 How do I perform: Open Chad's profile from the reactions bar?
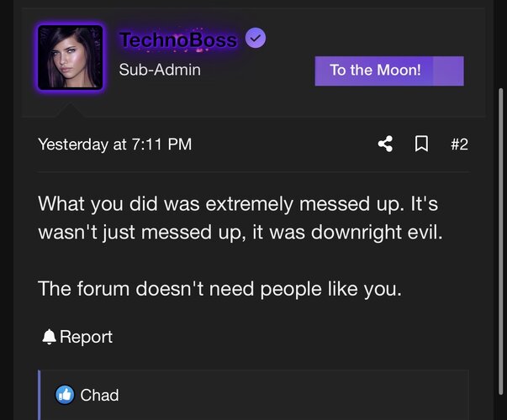coord(99,395)
